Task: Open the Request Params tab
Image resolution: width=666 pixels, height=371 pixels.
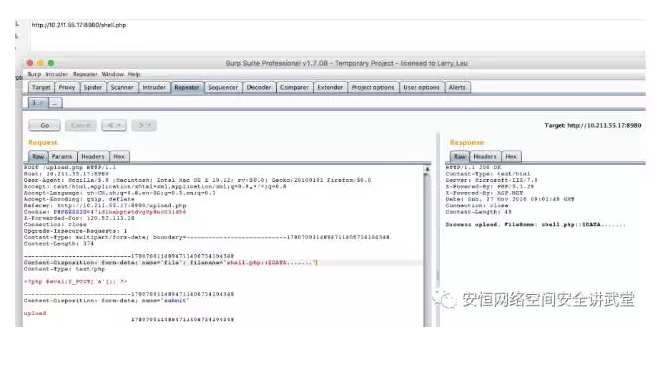Action: 62,156
